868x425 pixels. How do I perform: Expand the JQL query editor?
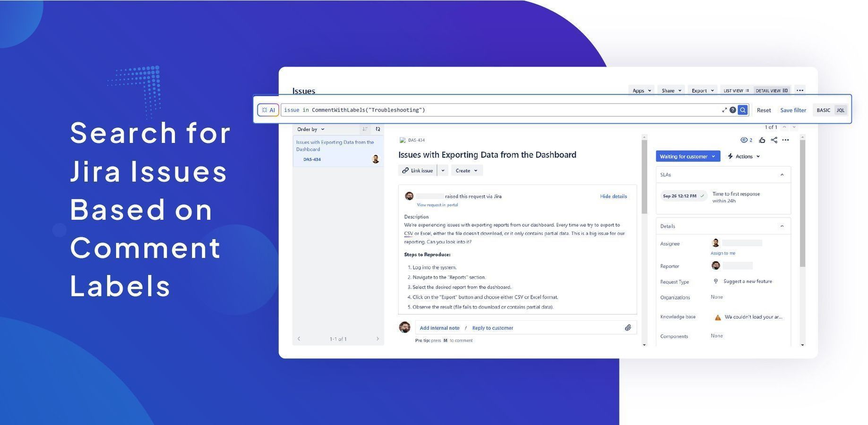tap(724, 110)
